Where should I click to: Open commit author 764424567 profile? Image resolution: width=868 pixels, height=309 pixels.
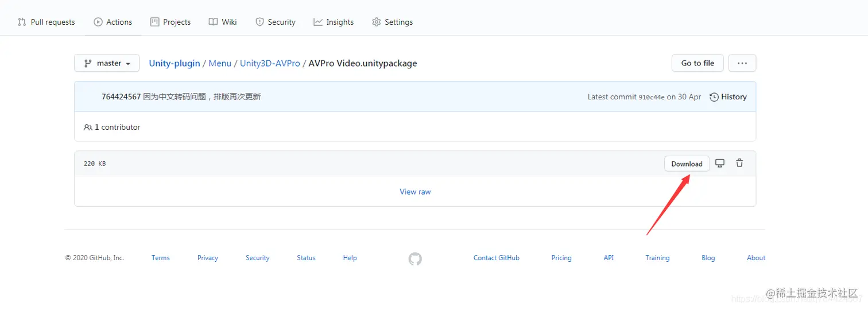(x=121, y=96)
